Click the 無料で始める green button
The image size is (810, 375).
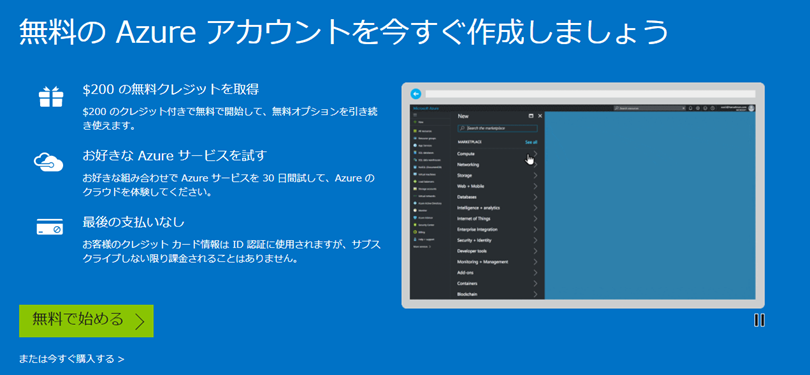86,321
